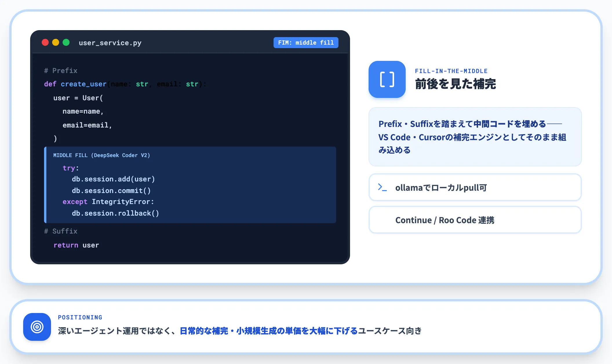This screenshot has height=364, width=612.
Task: Click the 'def create_user' function line
Action: click(125, 84)
